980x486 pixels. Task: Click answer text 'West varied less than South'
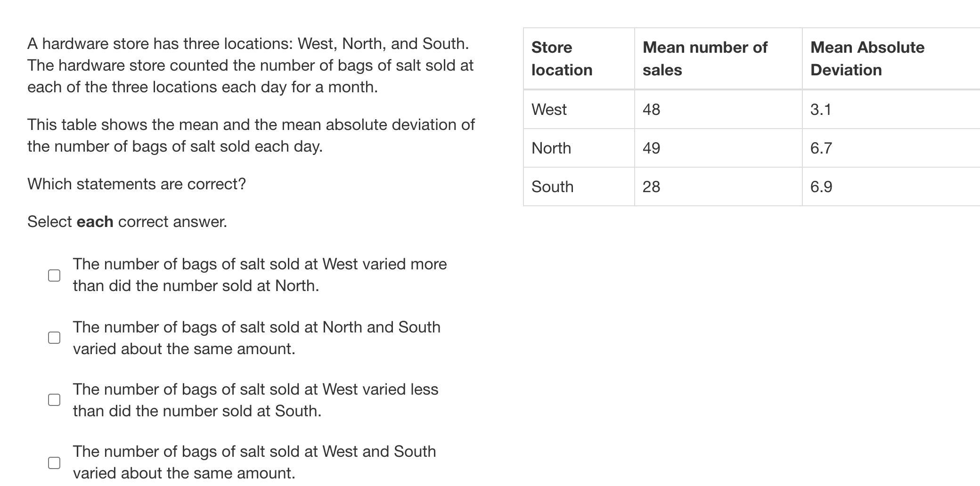click(x=256, y=400)
